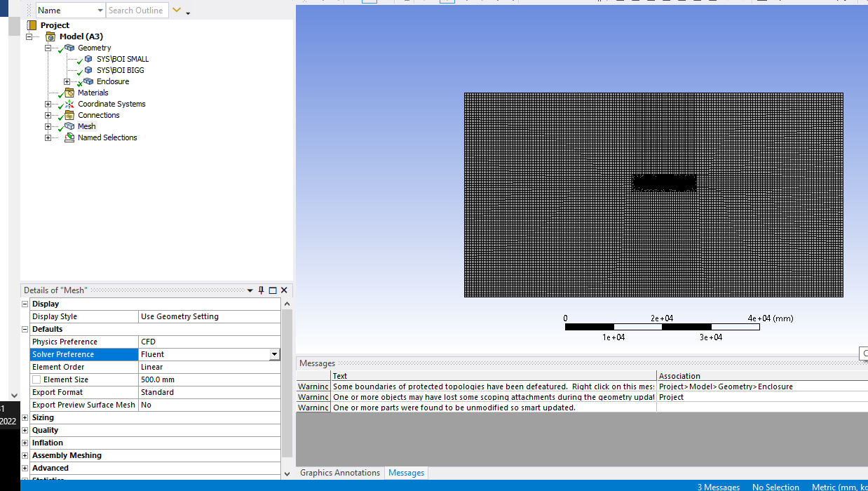Pin the Details of Mesh panel
Image resolution: width=868 pixels, height=491 pixels.
click(262, 290)
